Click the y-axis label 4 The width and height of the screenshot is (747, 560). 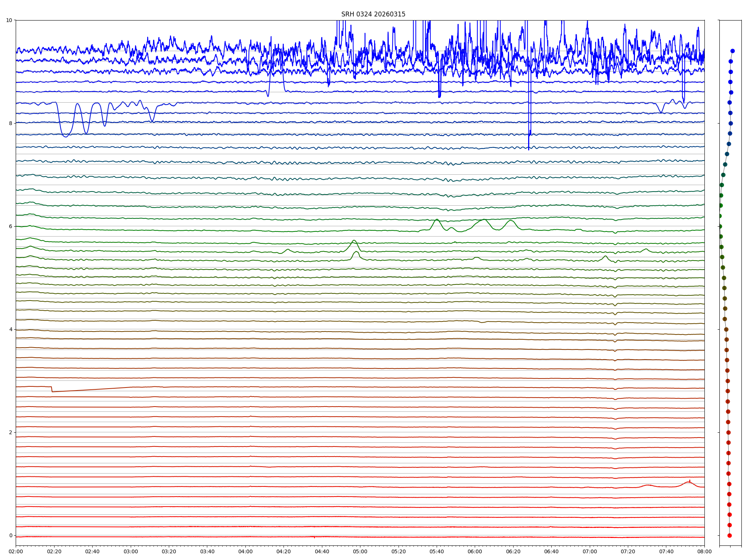pyautogui.click(x=10, y=329)
